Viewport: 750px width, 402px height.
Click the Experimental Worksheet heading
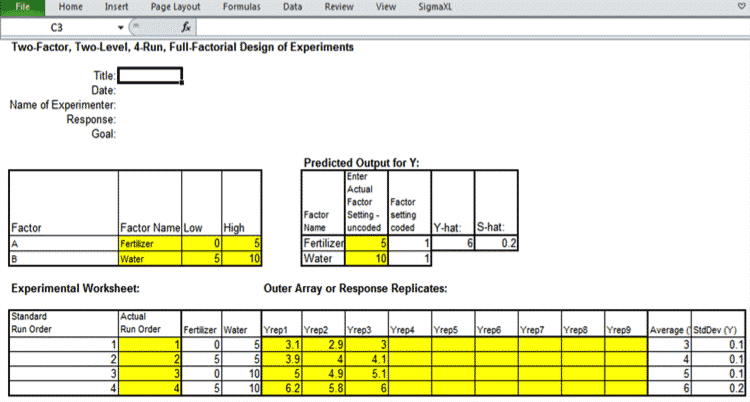pyautogui.click(x=75, y=289)
